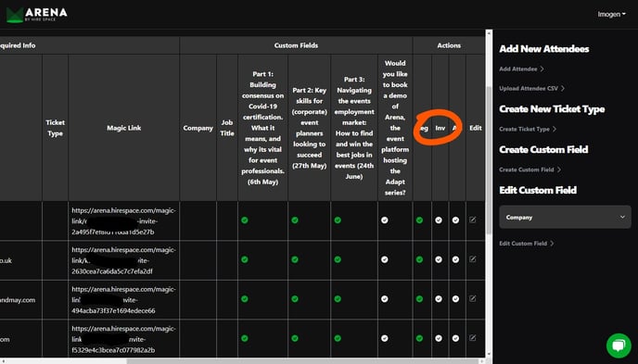Viewport: 638px width, 364px height.
Task: Open the edit icon for the 2630cea7 link row
Action: (472, 259)
